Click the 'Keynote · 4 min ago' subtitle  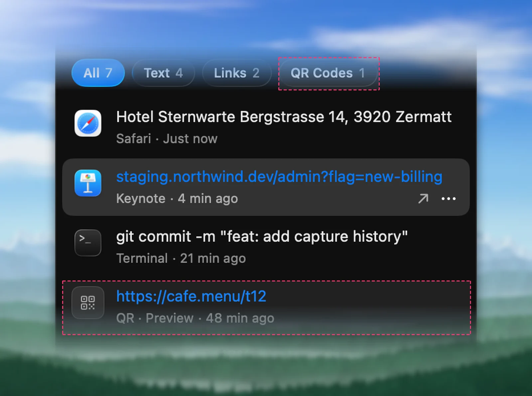[x=177, y=199]
